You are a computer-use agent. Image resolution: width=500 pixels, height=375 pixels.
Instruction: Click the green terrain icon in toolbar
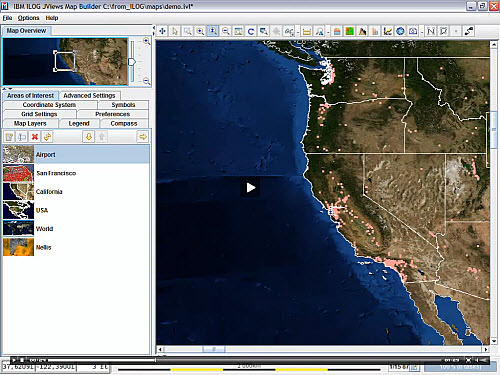point(350,31)
